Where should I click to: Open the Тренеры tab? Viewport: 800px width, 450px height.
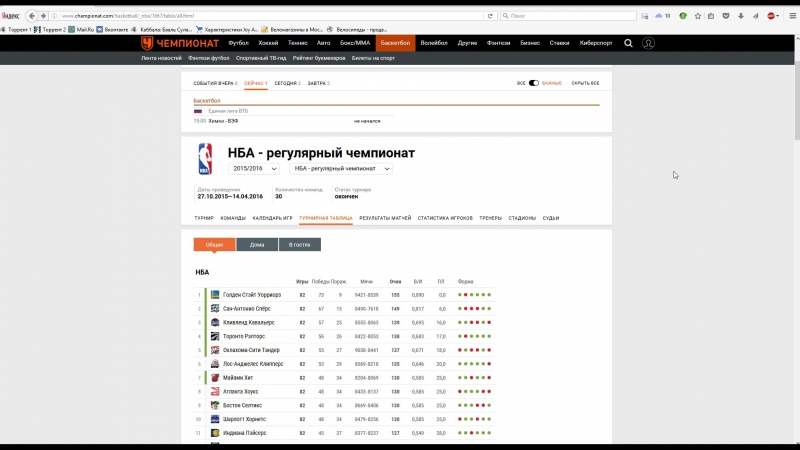(x=490, y=218)
